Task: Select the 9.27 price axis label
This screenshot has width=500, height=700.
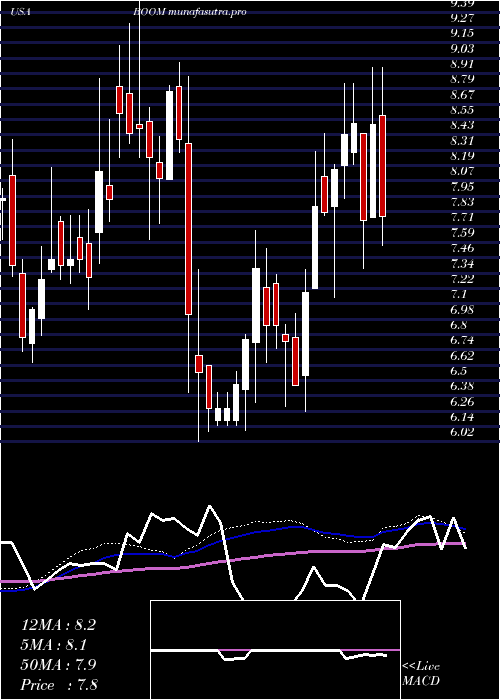Action: tap(462, 18)
